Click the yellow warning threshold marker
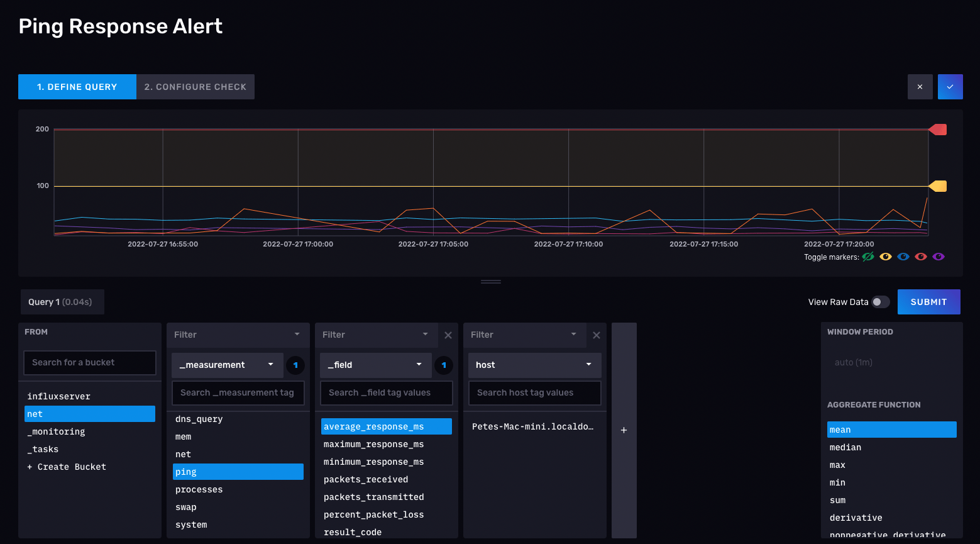 coord(938,186)
